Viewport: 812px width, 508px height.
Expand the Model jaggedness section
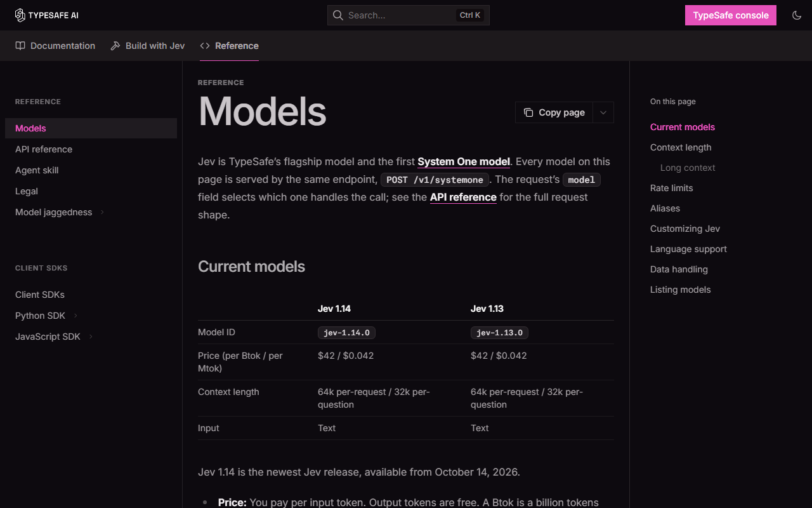coord(103,212)
